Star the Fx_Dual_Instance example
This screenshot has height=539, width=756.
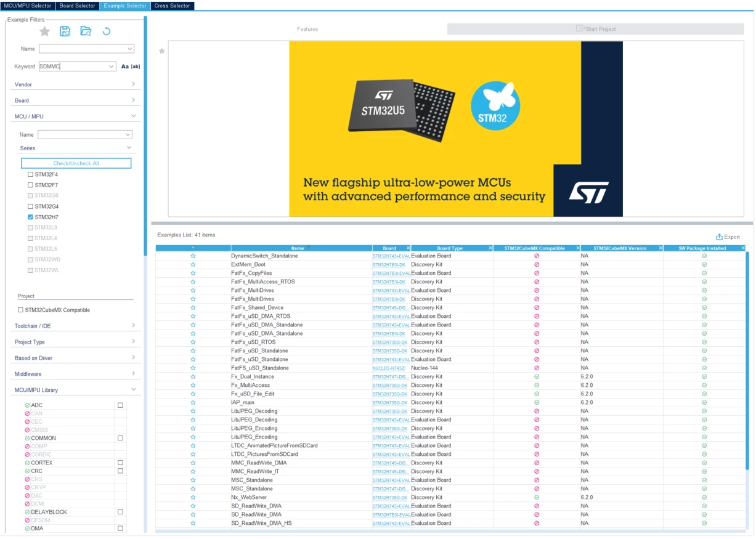pyautogui.click(x=193, y=376)
